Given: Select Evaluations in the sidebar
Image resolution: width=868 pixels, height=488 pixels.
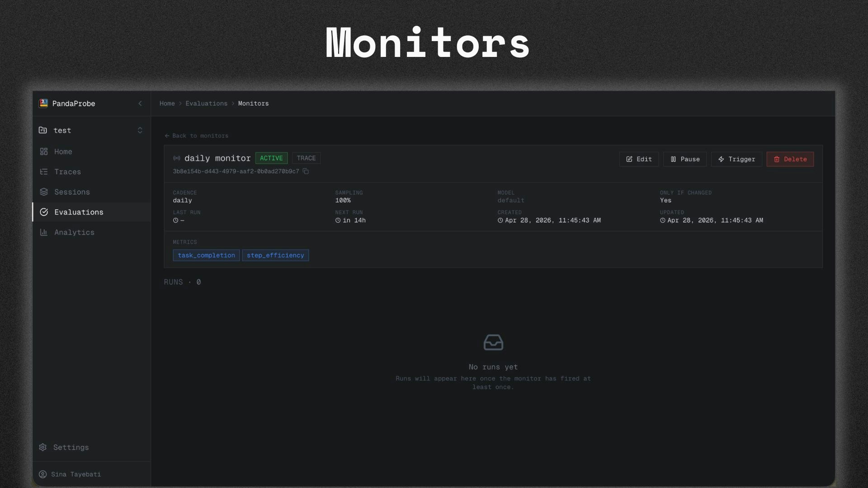Looking at the screenshot, I should [x=91, y=212].
